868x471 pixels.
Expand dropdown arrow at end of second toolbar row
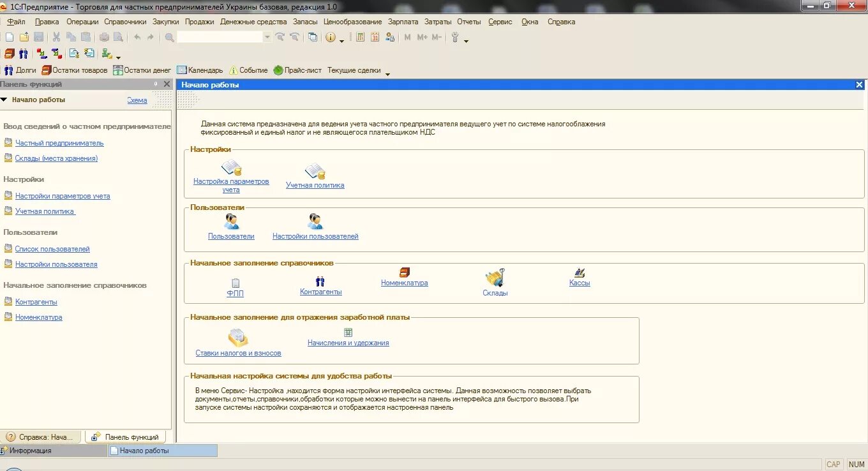click(118, 57)
